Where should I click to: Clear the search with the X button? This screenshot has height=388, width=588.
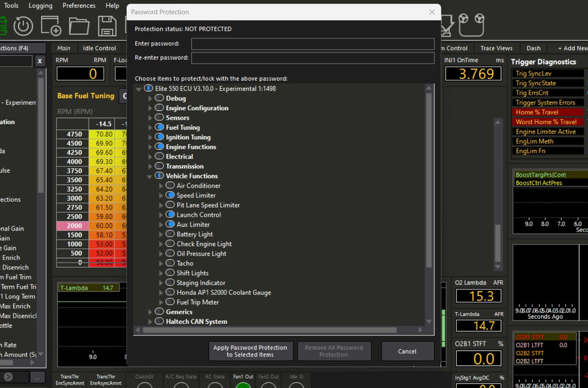(40, 62)
